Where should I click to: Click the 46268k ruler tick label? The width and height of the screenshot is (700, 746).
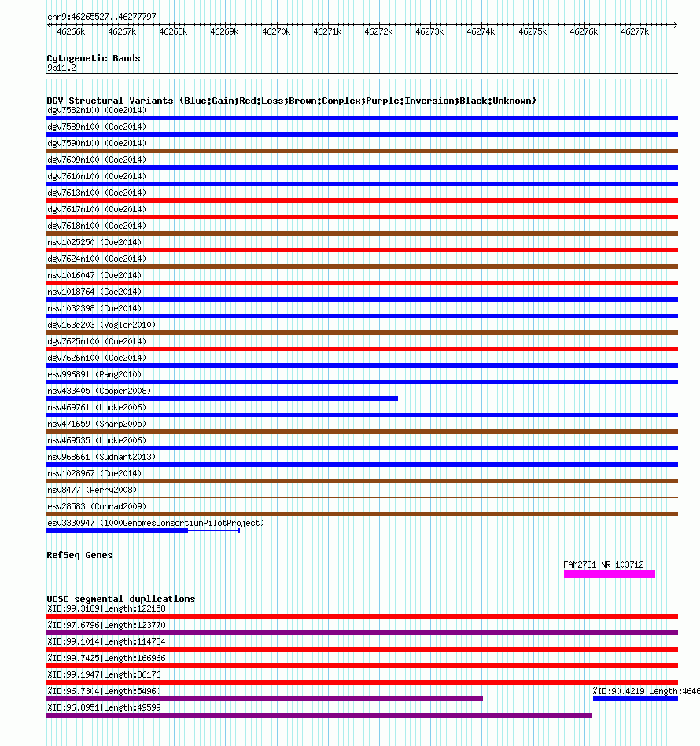pos(173,32)
